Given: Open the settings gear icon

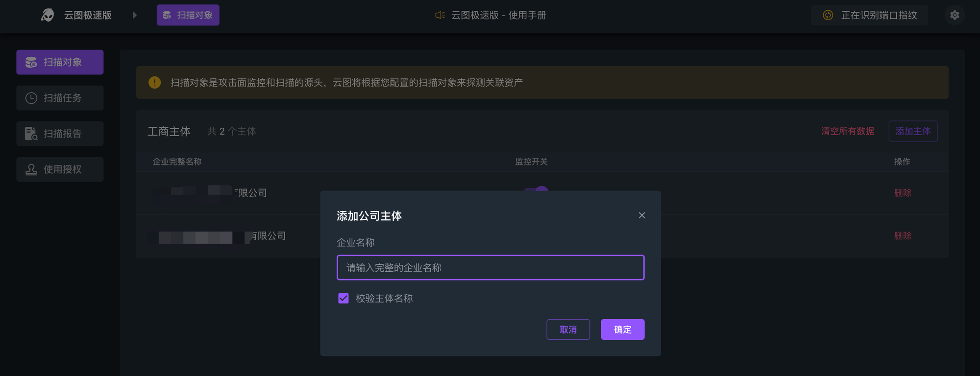Looking at the screenshot, I should [x=954, y=15].
